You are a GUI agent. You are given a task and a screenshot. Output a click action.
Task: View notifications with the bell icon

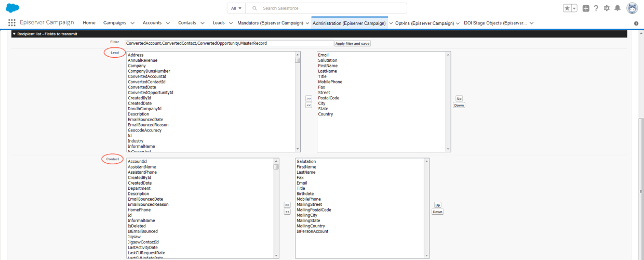click(618, 8)
